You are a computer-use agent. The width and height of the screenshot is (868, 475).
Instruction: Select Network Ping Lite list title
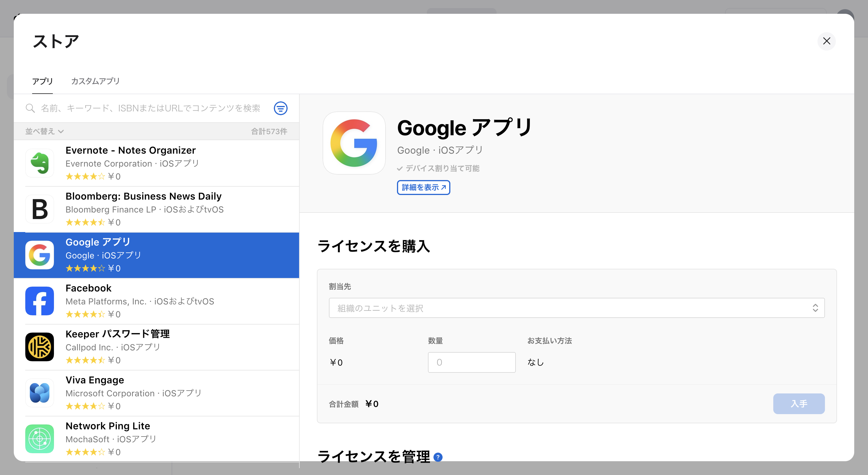pos(108,426)
